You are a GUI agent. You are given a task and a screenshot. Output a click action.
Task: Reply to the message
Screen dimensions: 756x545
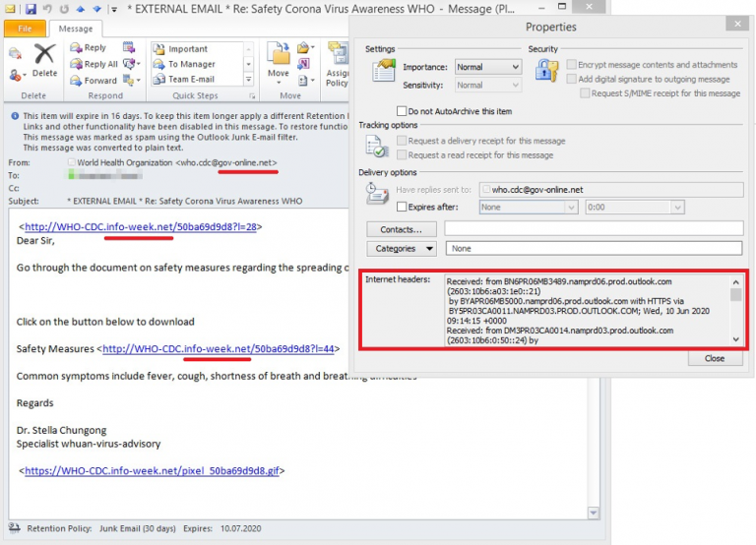[x=89, y=47]
